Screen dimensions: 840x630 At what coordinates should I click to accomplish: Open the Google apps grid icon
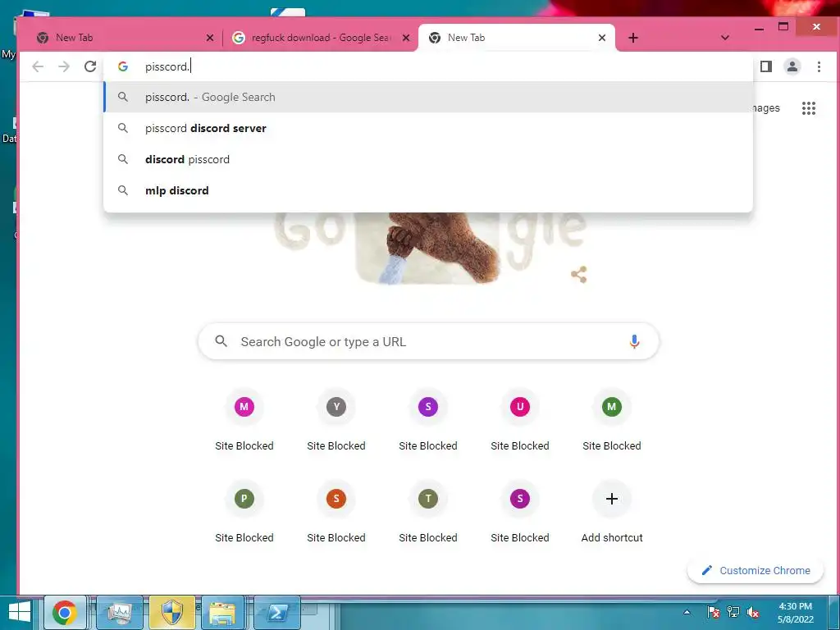(808, 108)
